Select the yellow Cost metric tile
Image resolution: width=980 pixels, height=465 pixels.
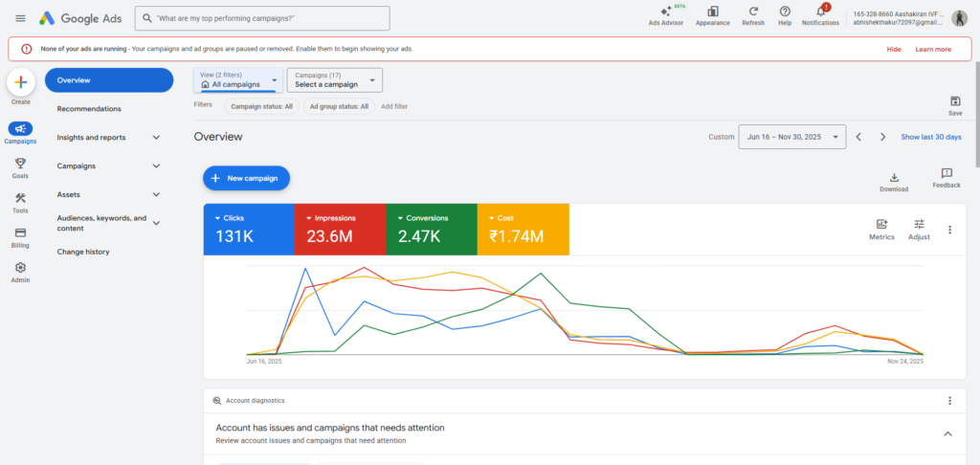[523, 230]
